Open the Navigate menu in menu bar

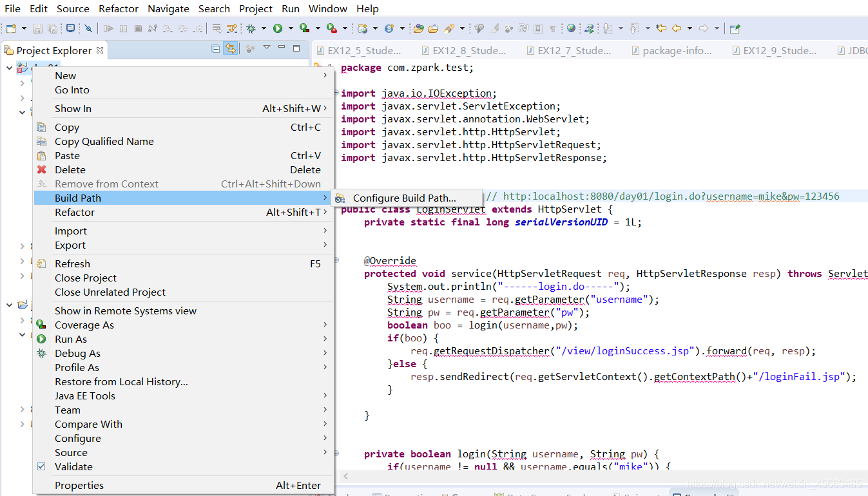click(x=168, y=9)
